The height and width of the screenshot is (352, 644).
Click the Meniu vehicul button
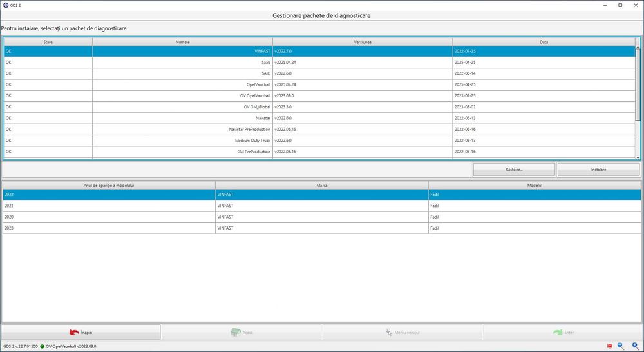point(402,332)
